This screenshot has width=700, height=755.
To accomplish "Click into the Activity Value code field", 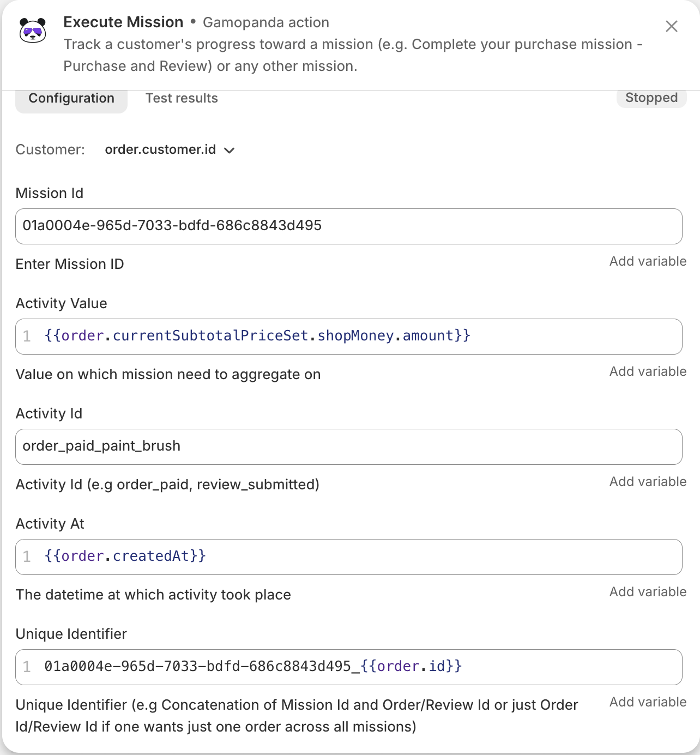I will [x=349, y=337].
